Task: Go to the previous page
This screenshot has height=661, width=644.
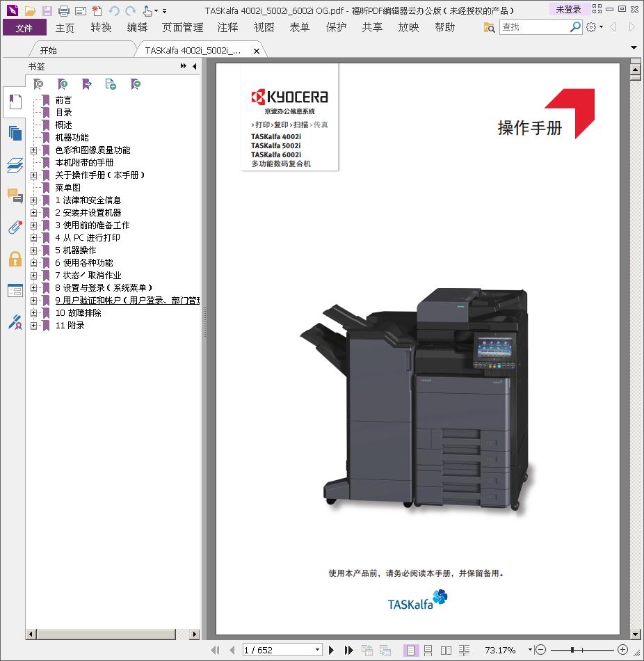Action: pyautogui.click(x=232, y=650)
